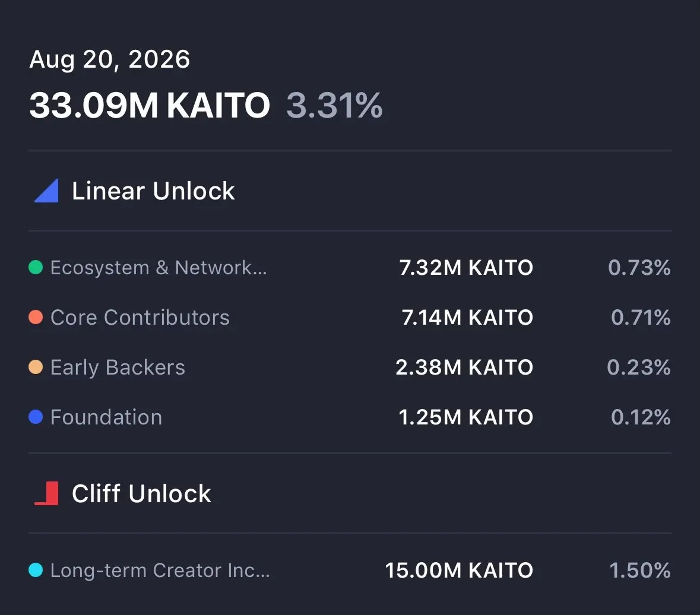Open the Ecosystem & Network allocation row
Image resolution: width=700 pixels, height=615 pixels.
tap(350, 267)
